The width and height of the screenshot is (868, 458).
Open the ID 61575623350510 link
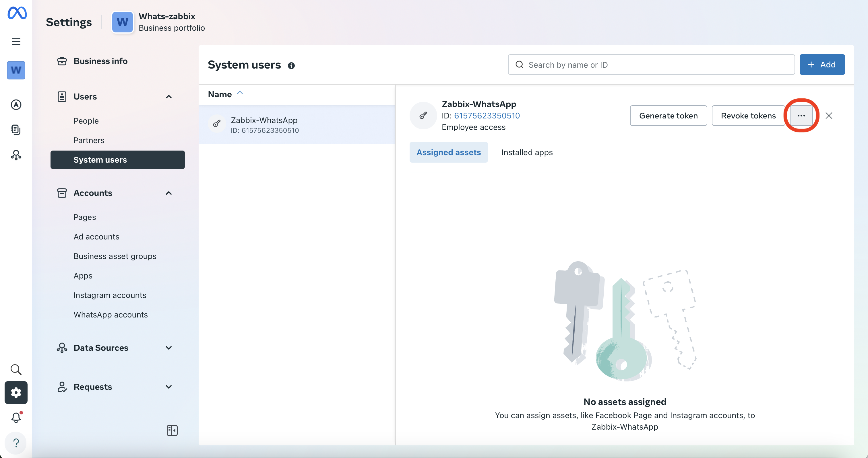[x=487, y=116]
